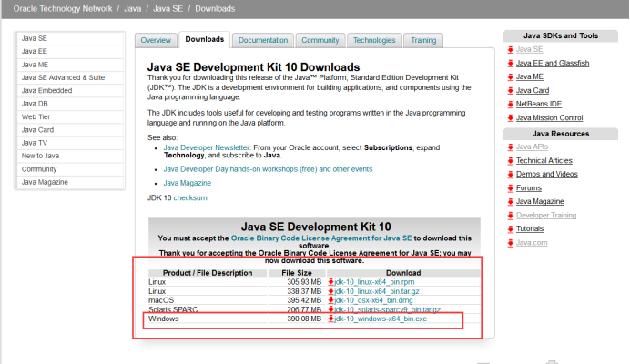Click Downloads breadcrumb link
Screen dimensions: 630x364
[x=215, y=9]
